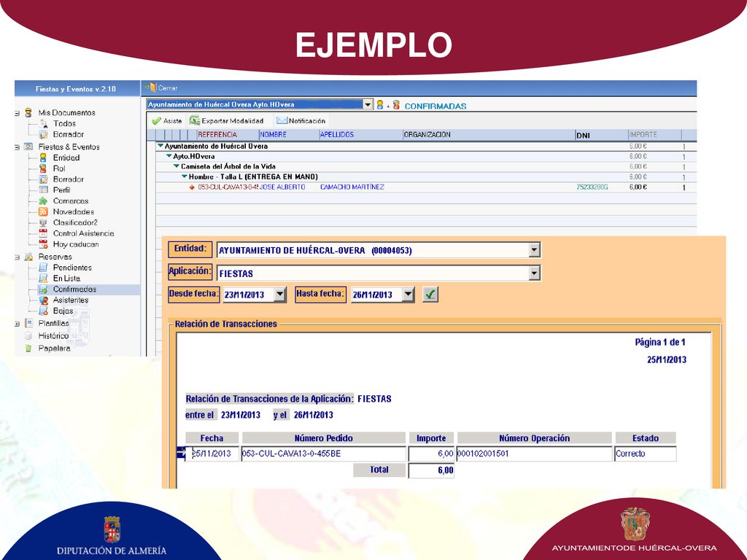This screenshot has height=560, width=747.
Task: Click the Borrador icon under Mis Documentos
Action: click(x=43, y=134)
